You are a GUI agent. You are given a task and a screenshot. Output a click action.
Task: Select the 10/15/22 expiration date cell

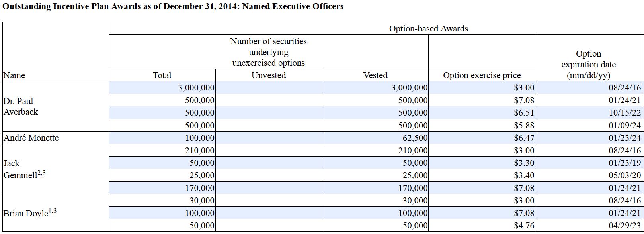[x=625, y=113]
